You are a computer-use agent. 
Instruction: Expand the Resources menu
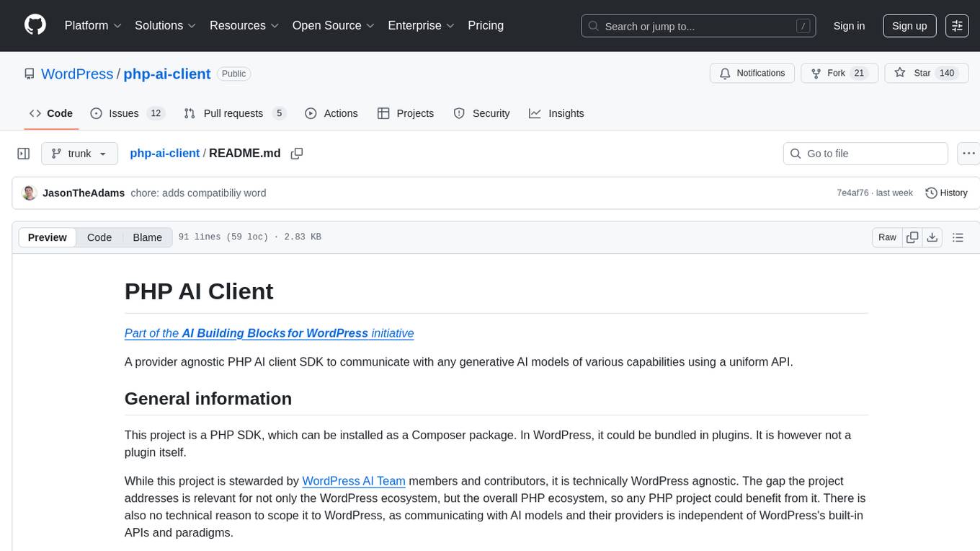coord(244,25)
